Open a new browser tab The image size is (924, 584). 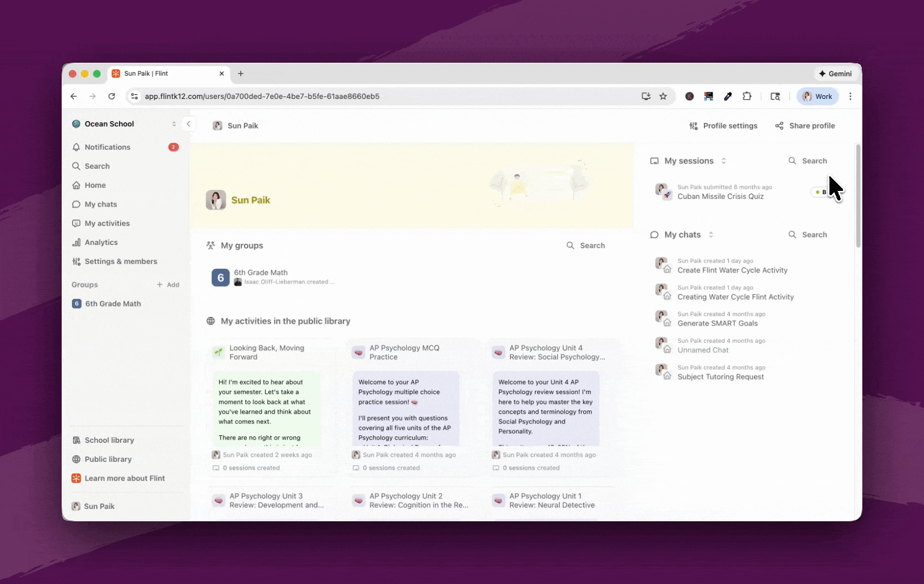point(241,74)
